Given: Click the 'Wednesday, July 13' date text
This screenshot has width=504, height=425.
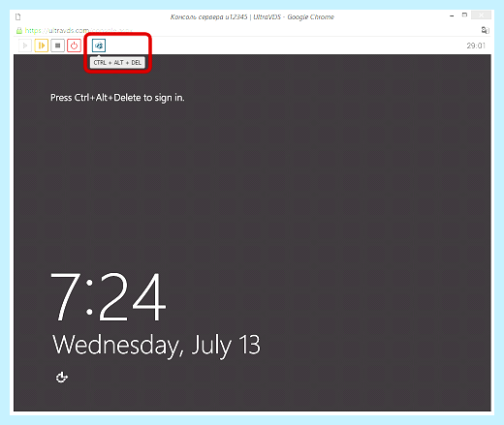Looking at the screenshot, I should pos(156,346).
